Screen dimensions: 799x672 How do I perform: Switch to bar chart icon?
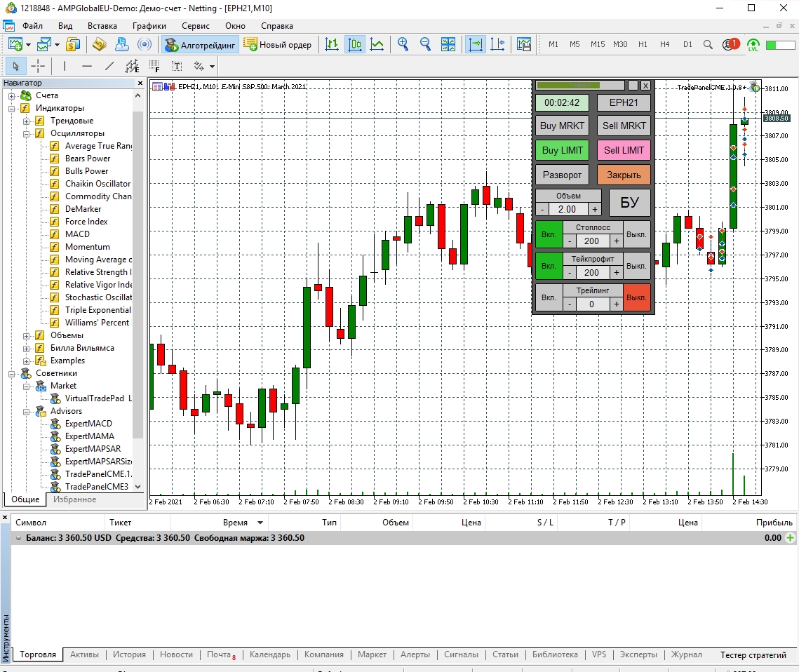pyautogui.click(x=332, y=45)
